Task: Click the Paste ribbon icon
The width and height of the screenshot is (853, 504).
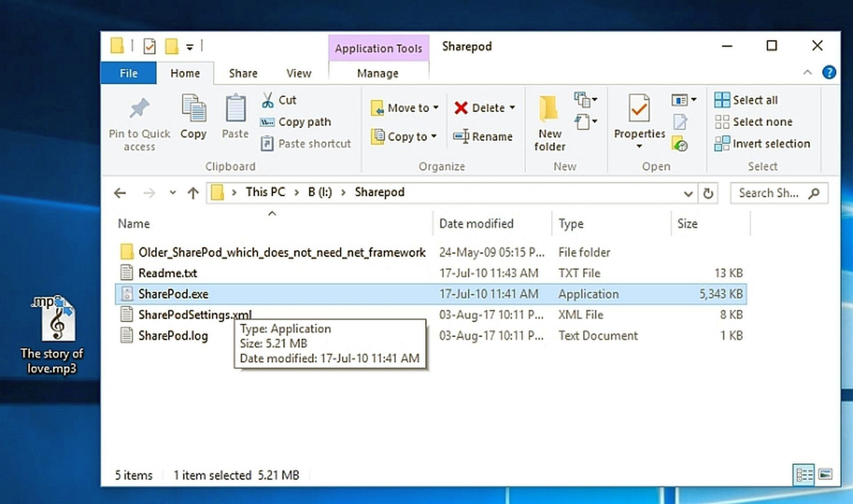Action: [235, 109]
